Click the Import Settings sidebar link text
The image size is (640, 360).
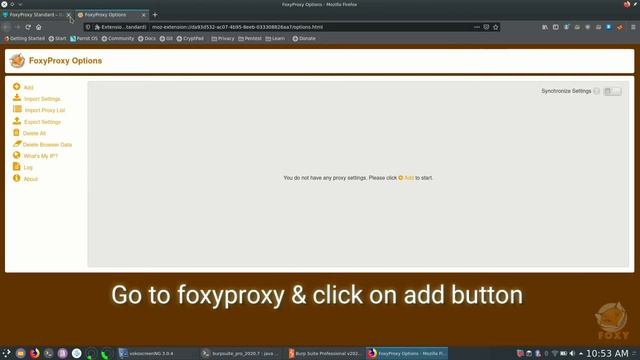click(x=42, y=99)
